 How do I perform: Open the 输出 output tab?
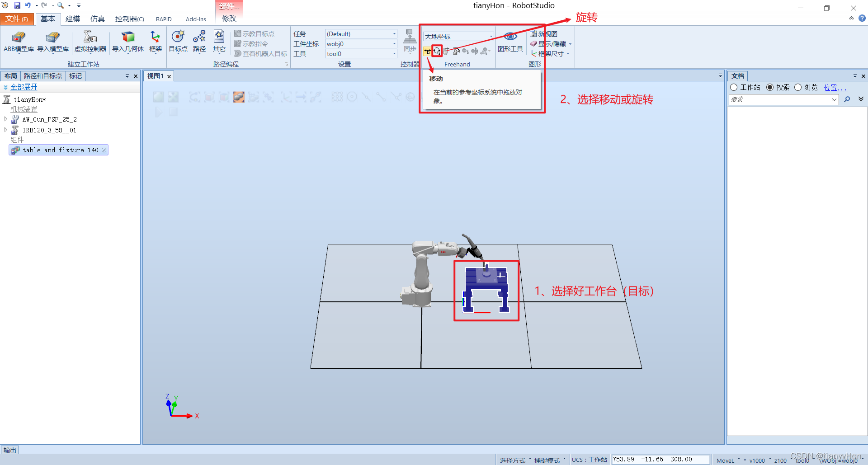click(10, 450)
